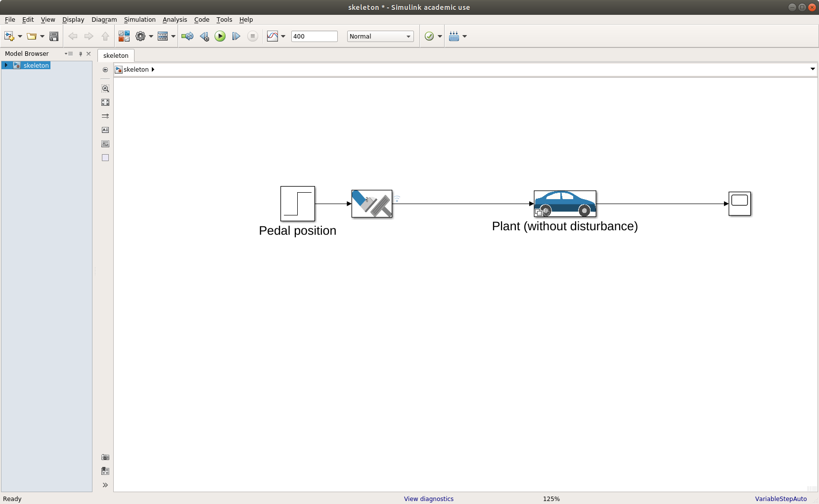Open the Simulation Data Inspector icon
This screenshot has width=819, height=504.
click(273, 36)
